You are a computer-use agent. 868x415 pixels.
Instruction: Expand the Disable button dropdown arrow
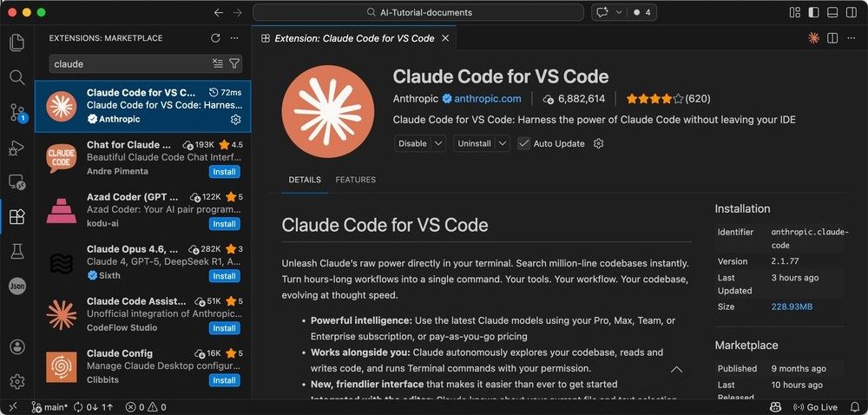[x=438, y=143]
